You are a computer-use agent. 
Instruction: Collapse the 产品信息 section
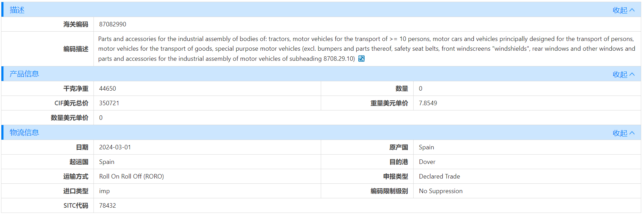pos(623,74)
